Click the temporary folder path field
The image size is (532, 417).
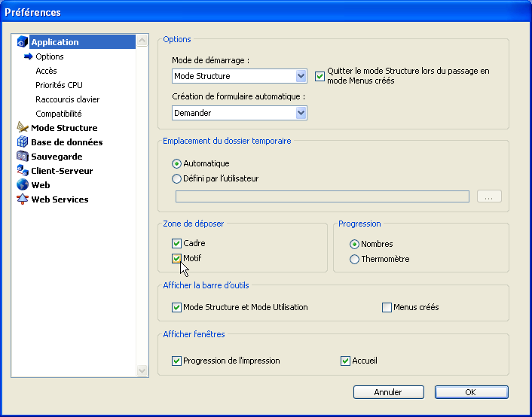pyautogui.click(x=323, y=196)
